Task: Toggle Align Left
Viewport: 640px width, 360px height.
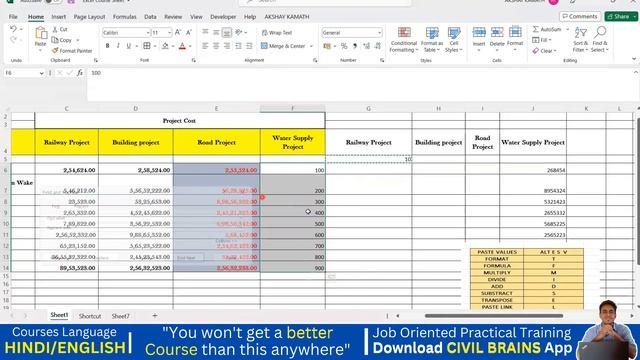Action: coord(205,46)
